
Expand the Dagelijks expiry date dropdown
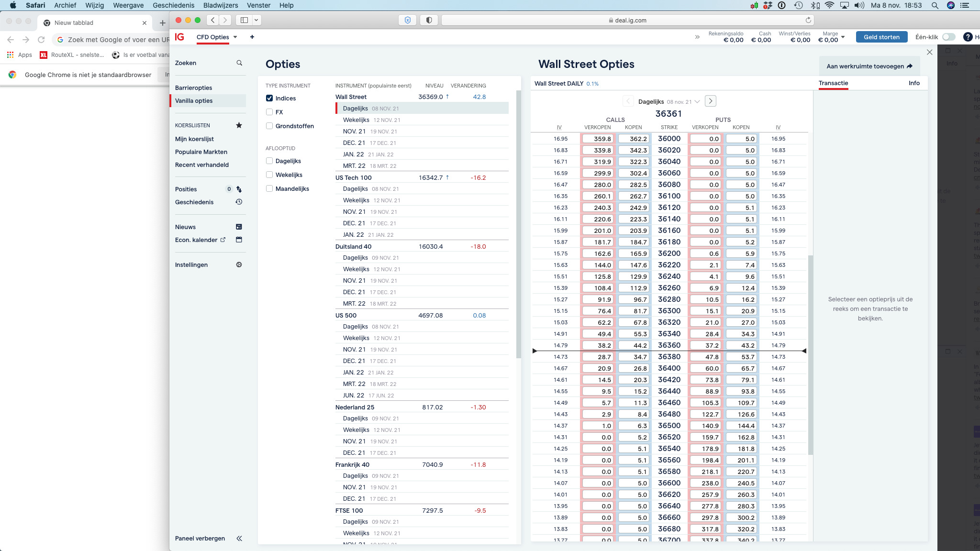[x=697, y=101]
